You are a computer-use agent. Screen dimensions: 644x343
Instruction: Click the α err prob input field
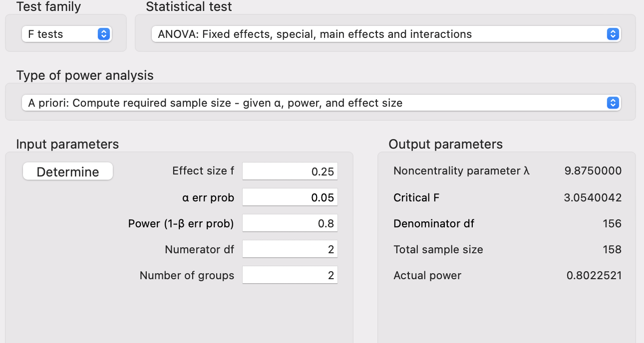290,197
